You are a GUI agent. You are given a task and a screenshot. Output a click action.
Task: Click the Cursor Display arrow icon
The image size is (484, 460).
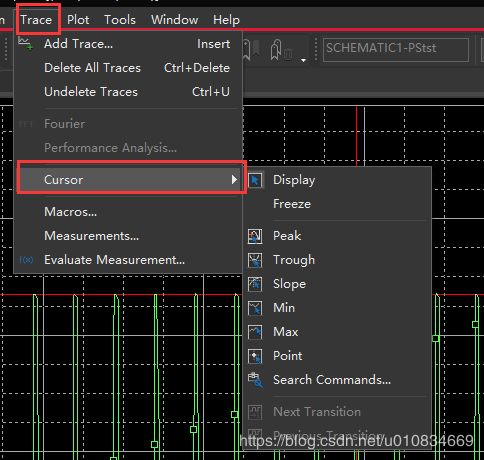pos(255,180)
